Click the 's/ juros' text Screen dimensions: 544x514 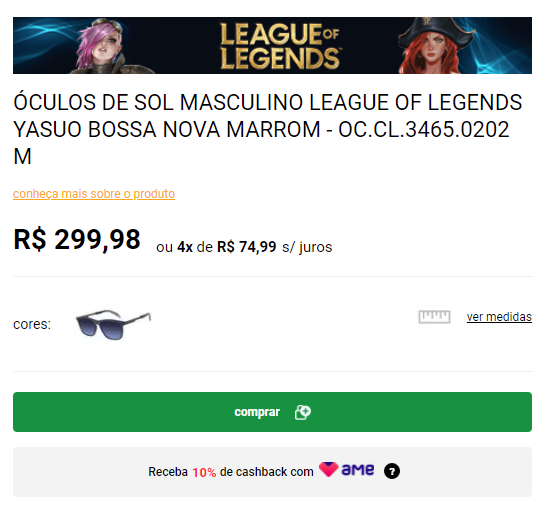[x=307, y=247]
